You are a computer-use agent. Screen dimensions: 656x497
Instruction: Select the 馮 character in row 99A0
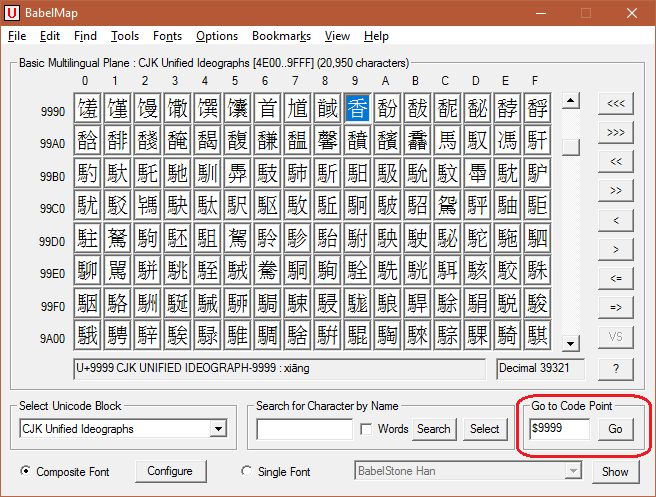[507, 140]
